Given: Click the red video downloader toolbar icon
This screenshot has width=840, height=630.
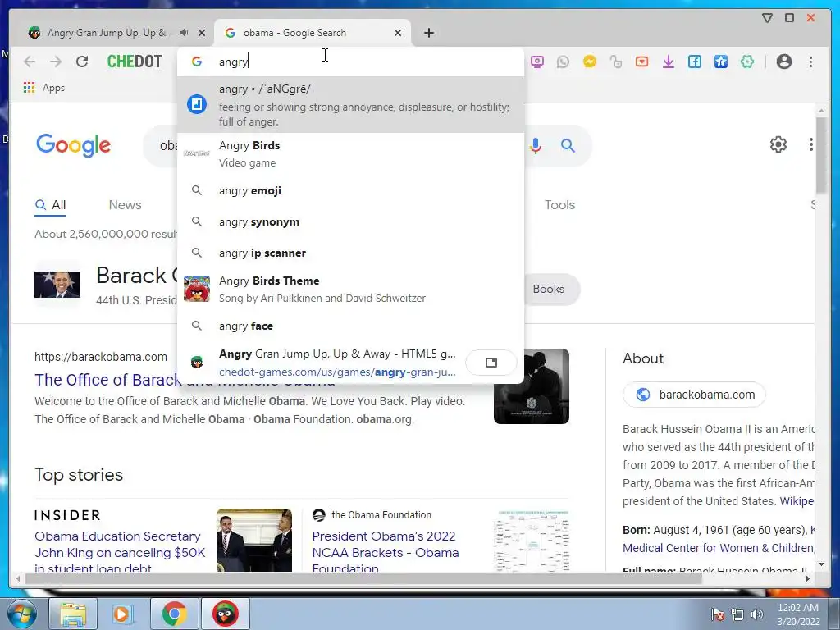Looking at the screenshot, I should tap(641, 62).
